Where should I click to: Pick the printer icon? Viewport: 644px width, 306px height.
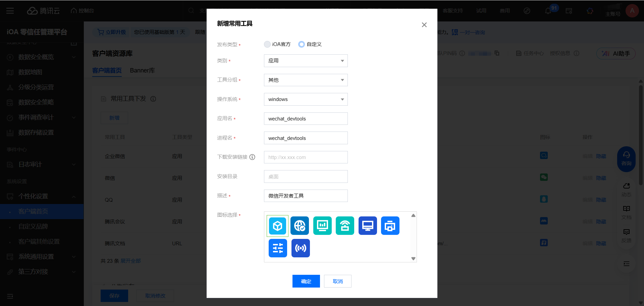tap(390, 226)
